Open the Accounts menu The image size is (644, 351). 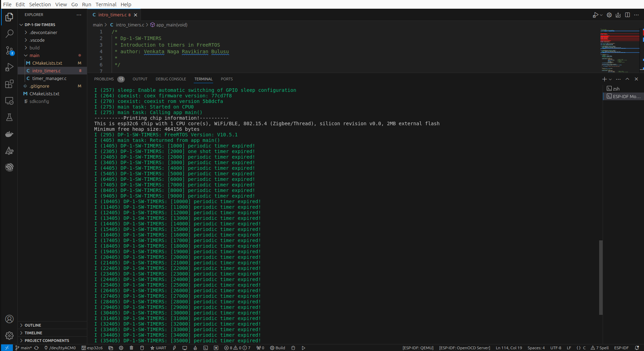(x=9, y=319)
